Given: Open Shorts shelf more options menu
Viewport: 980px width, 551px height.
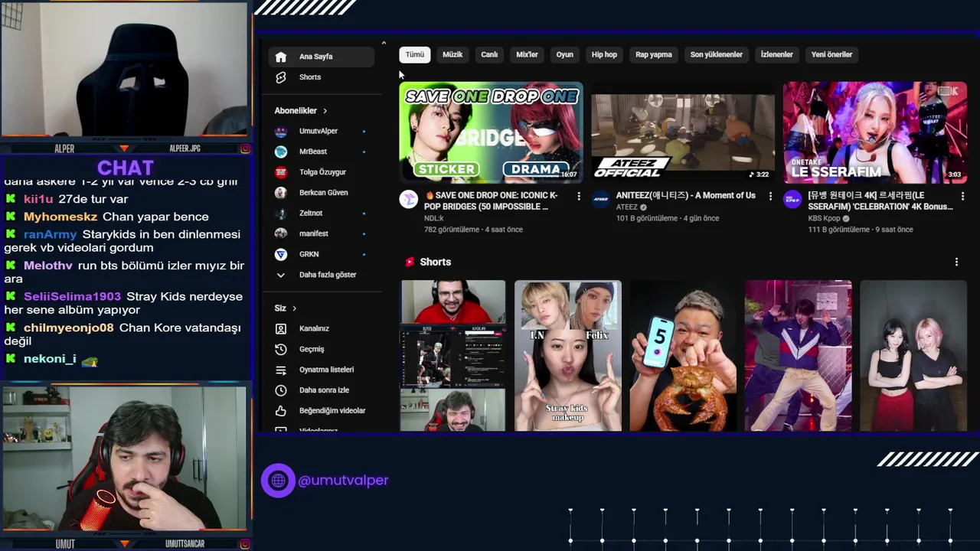Looking at the screenshot, I should point(956,262).
